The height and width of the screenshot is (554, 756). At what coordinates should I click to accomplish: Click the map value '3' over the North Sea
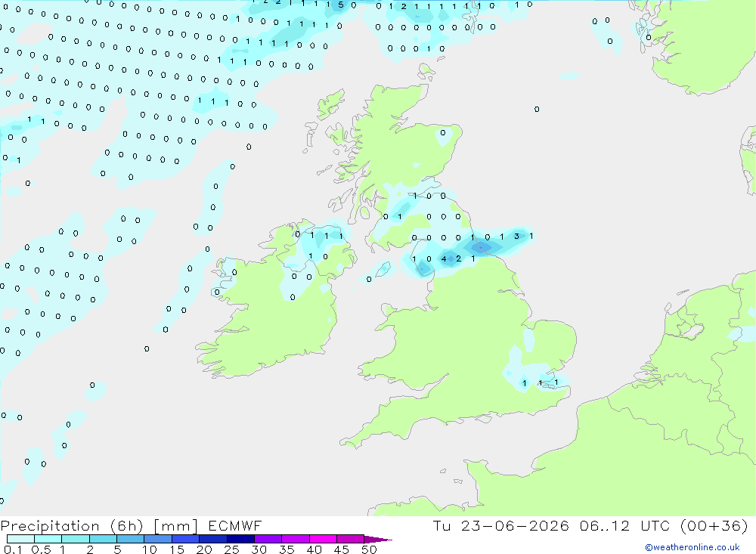tap(516, 237)
